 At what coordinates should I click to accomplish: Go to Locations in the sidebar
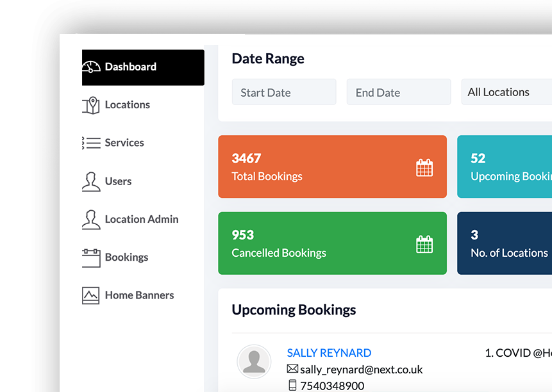click(x=127, y=105)
